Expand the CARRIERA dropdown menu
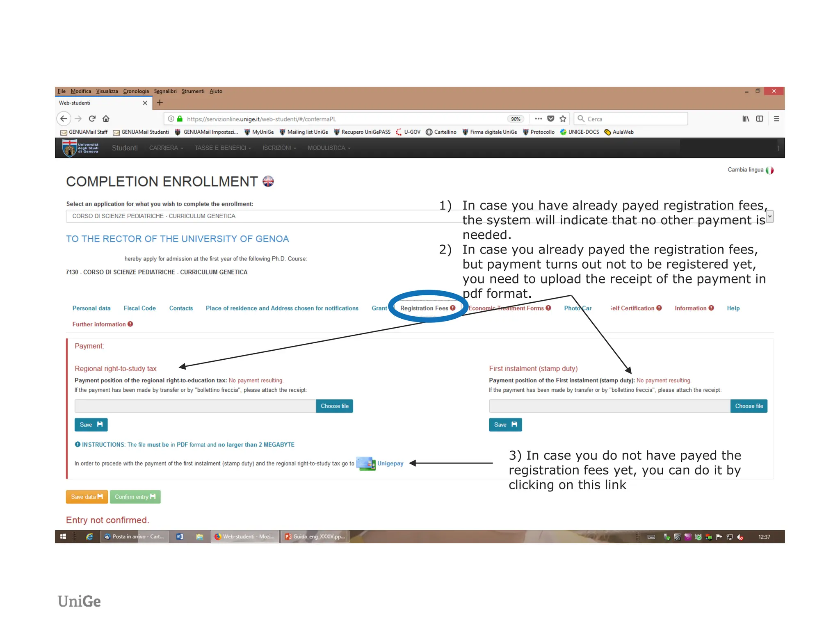The width and height of the screenshot is (840, 630). point(166,148)
